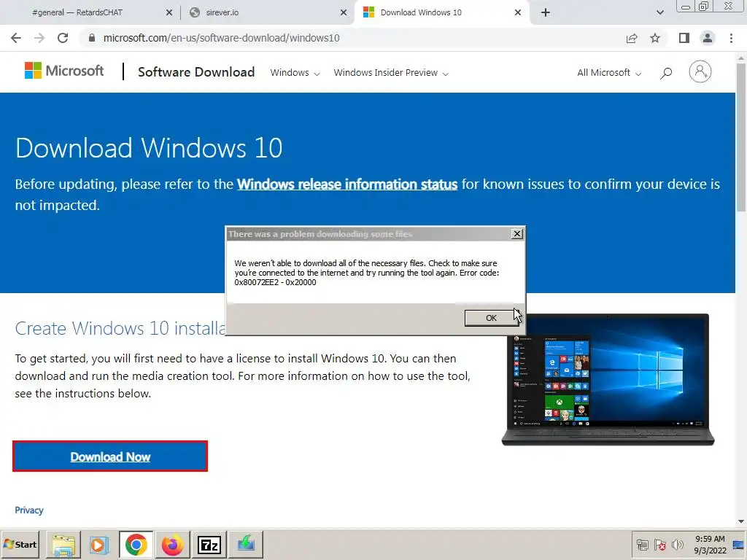Click OK in the error dialog
Viewport: 747px width, 560px height.
(x=491, y=318)
